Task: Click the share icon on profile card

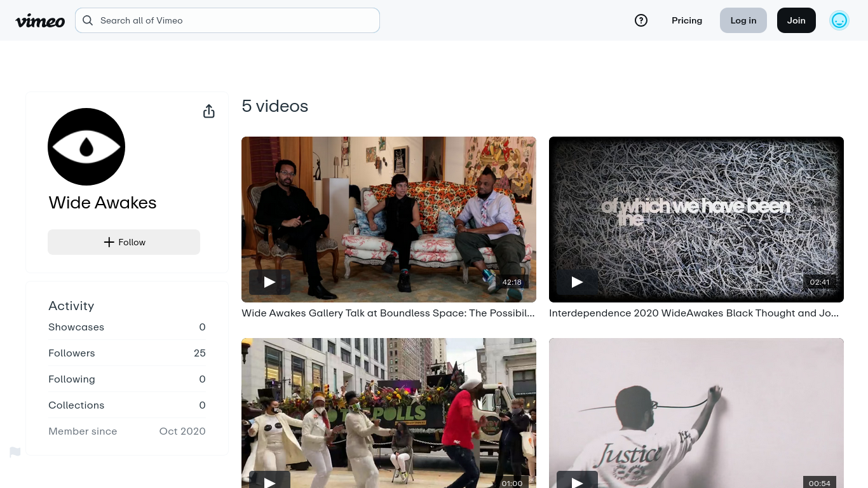Action: click(208, 112)
